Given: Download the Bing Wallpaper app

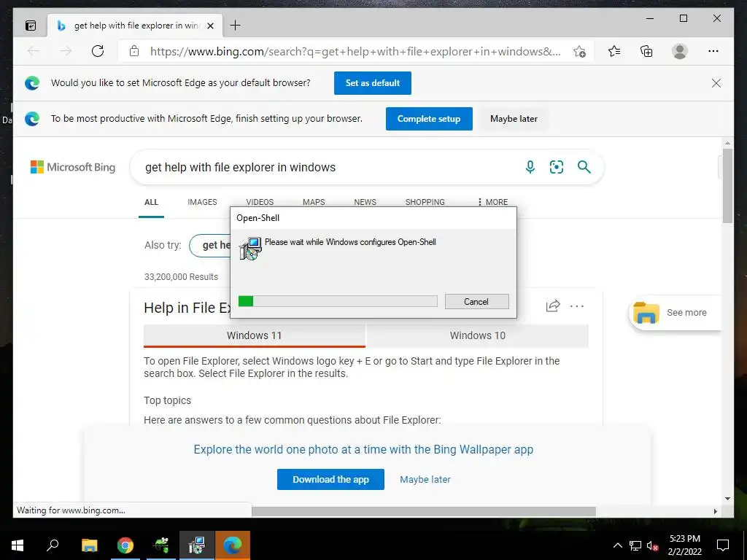Looking at the screenshot, I should point(330,480).
